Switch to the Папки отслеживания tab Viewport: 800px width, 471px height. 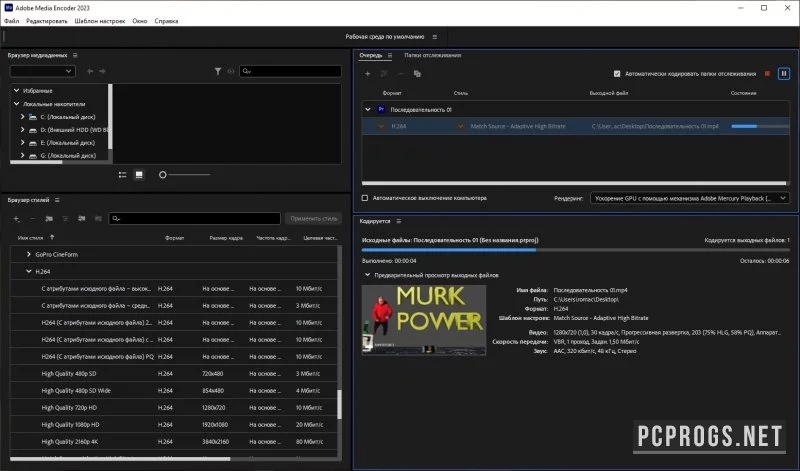coord(433,55)
